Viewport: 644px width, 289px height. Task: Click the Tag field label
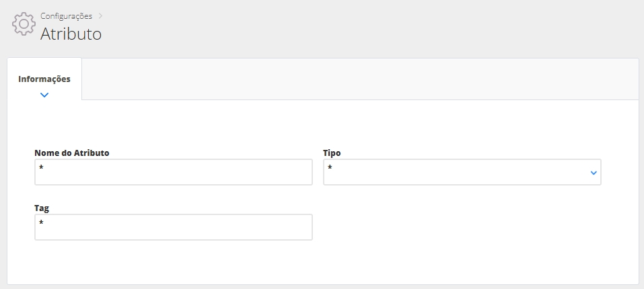point(42,208)
